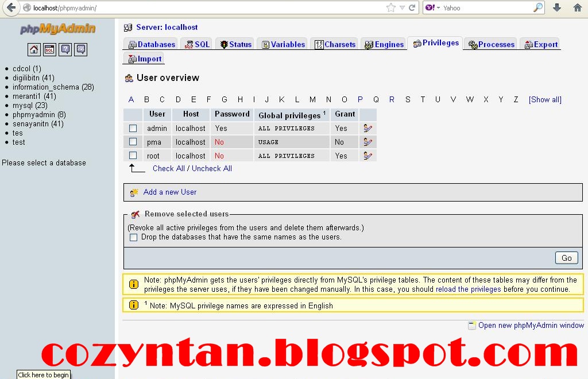Click the browser back arrow
588x379 pixels.
coord(11,7)
